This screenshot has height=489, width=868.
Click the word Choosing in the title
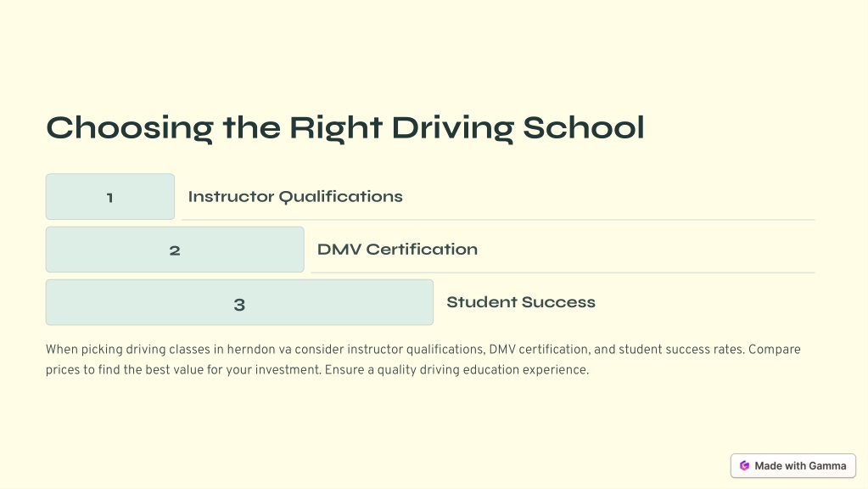point(130,128)
